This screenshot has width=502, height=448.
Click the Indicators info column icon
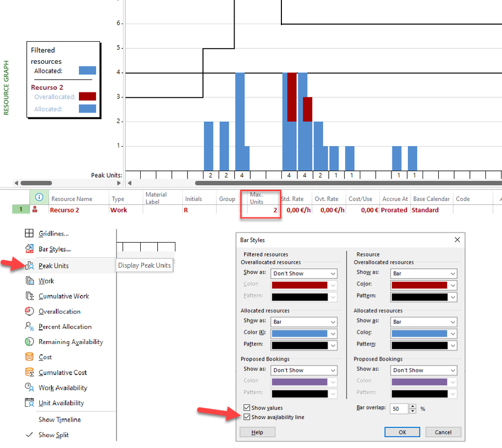(x=39, y=197)
